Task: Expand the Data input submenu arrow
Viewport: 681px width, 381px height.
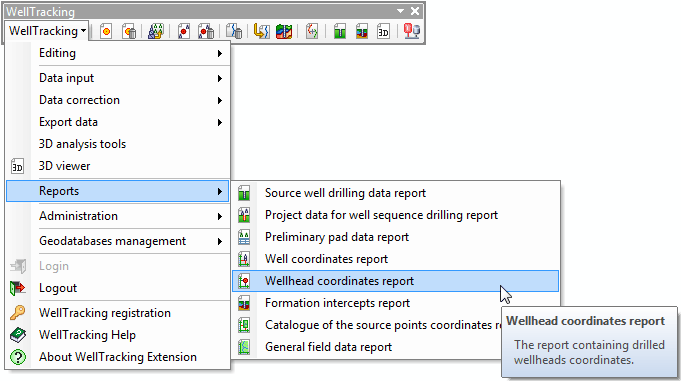Action: [x=220, y=78]
